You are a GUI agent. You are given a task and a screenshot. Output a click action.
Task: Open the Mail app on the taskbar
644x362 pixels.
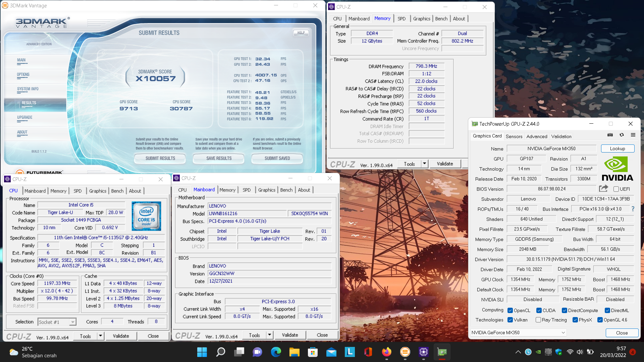pos(331,352)
